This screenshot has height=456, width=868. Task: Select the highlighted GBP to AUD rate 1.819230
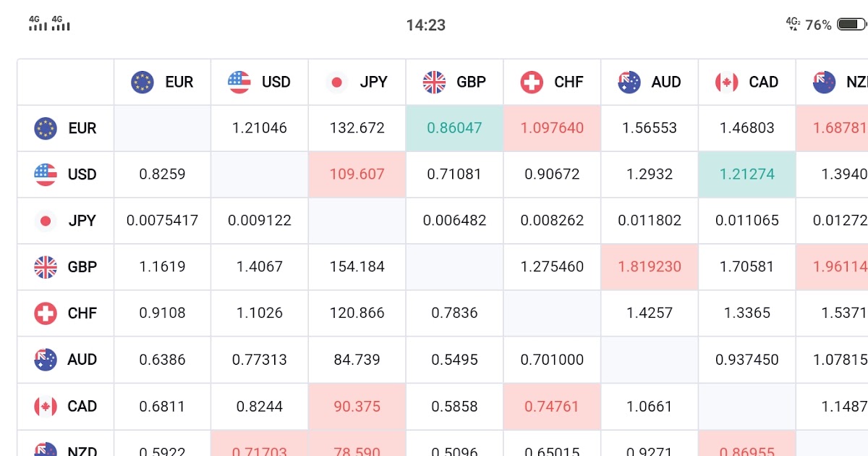point(649,267)
